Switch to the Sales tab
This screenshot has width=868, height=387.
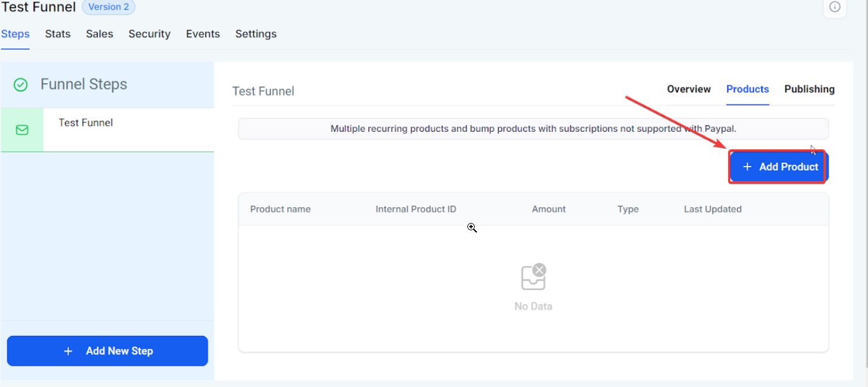pos(100,34)
